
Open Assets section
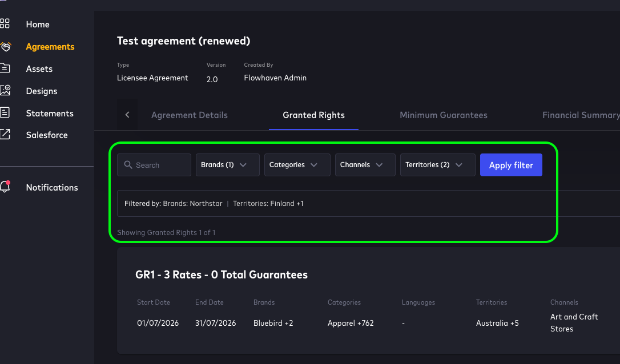click(x=39, y=69)
